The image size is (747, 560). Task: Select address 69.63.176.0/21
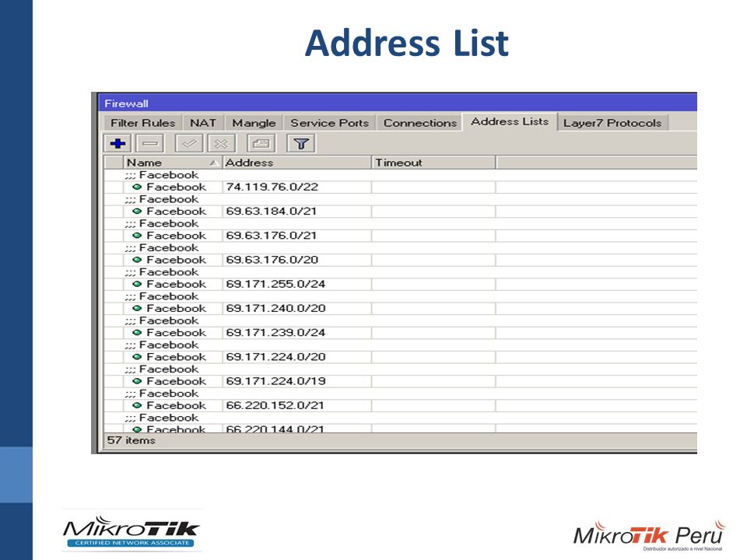pos(271,236)
